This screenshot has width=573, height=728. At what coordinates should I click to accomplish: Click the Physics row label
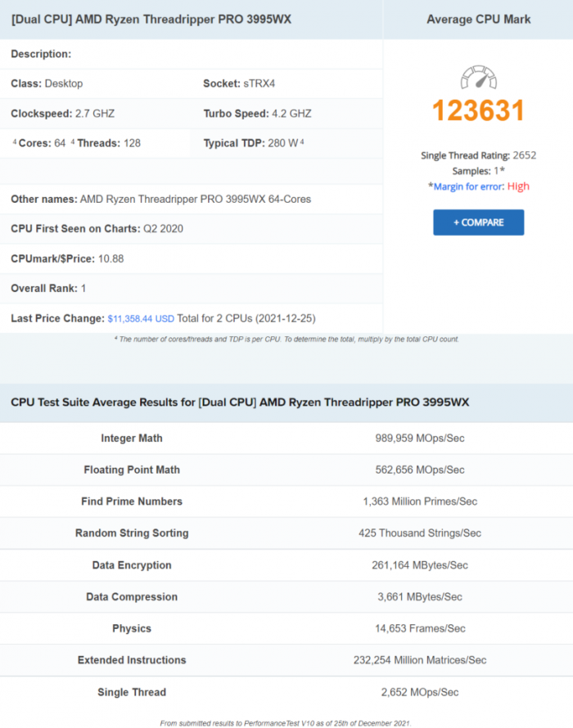click(x=132, y=629)
